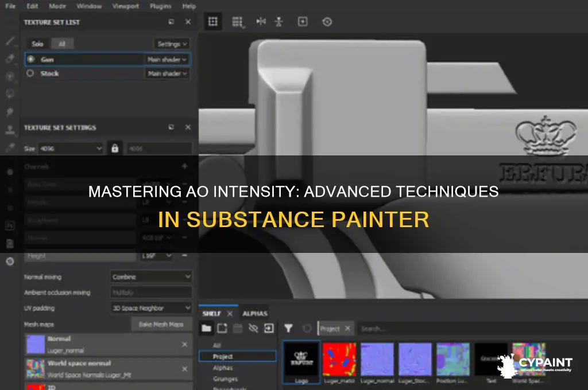
Task: Select the Material Picker tool
Action: coord(10,147)
